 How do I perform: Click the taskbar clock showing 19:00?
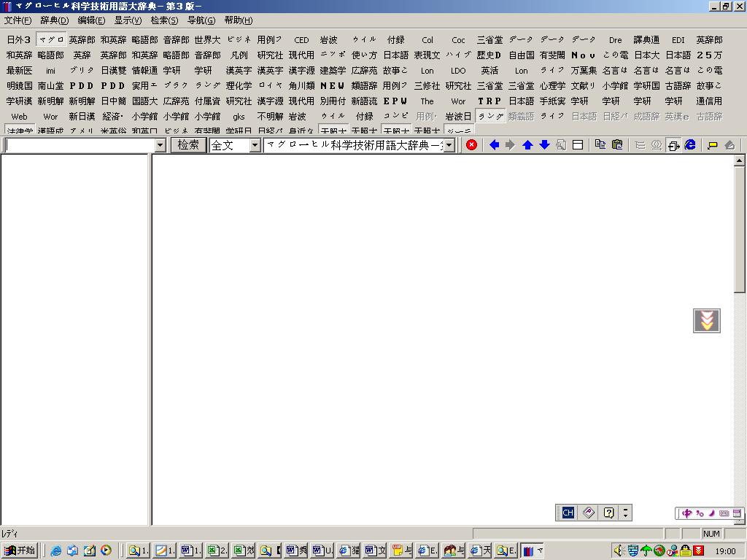[x=725, y=551]
